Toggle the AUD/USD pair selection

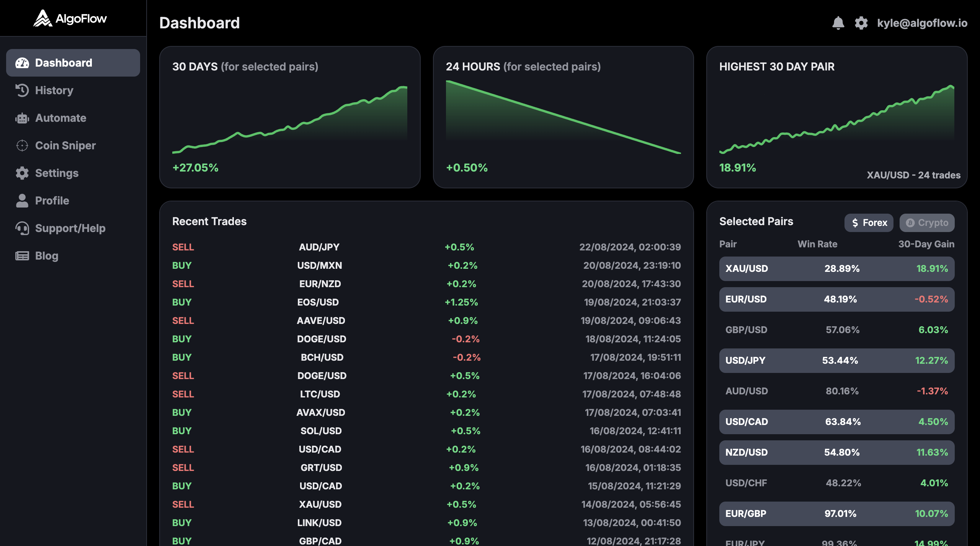click(x=837, y=391)
